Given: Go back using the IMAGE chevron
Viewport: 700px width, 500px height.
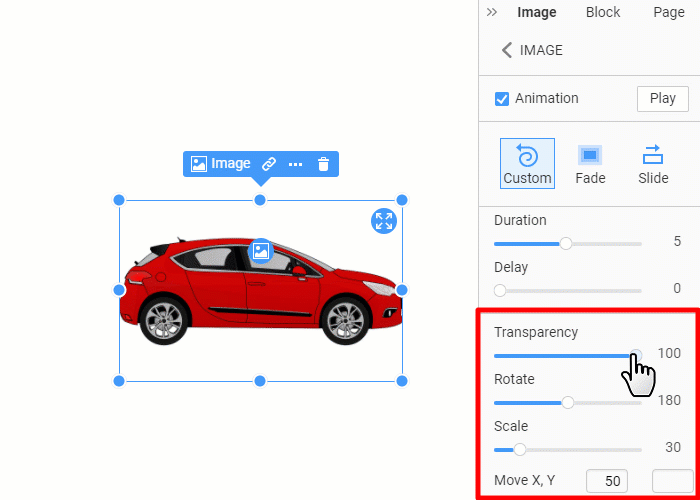Looking at the screenshot, I should [x=507, y=50].
